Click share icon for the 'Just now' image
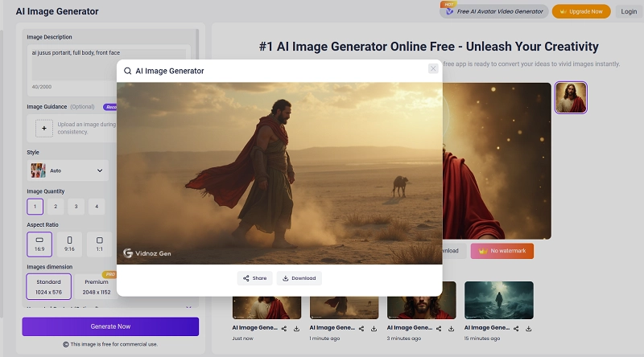Screen dimensions: 644x357 pyautogui.click(x=283, y=328)
